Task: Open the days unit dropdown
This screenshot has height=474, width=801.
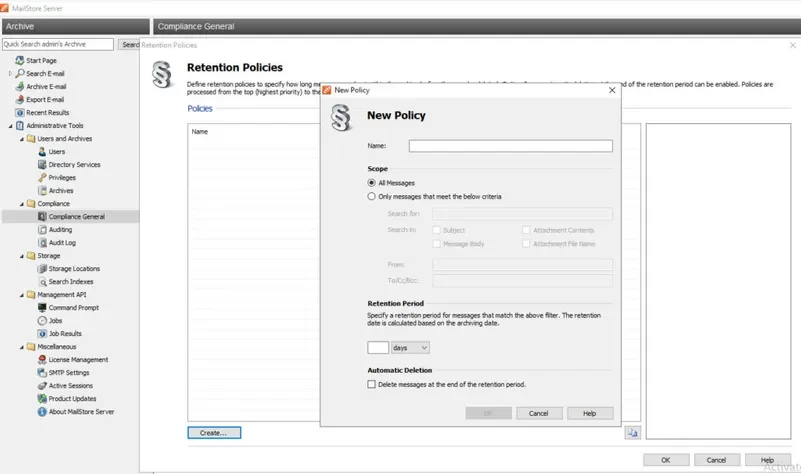Action: pyautogui.click(x=410, y=348)
